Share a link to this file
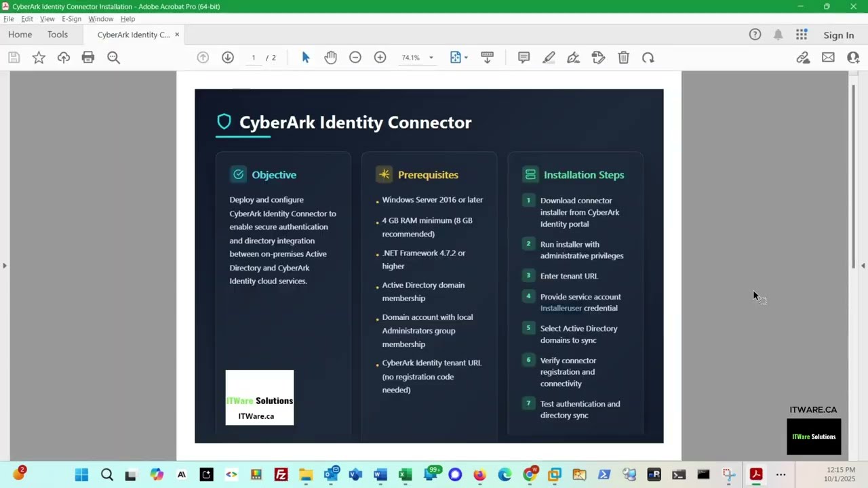 [803, 58]
